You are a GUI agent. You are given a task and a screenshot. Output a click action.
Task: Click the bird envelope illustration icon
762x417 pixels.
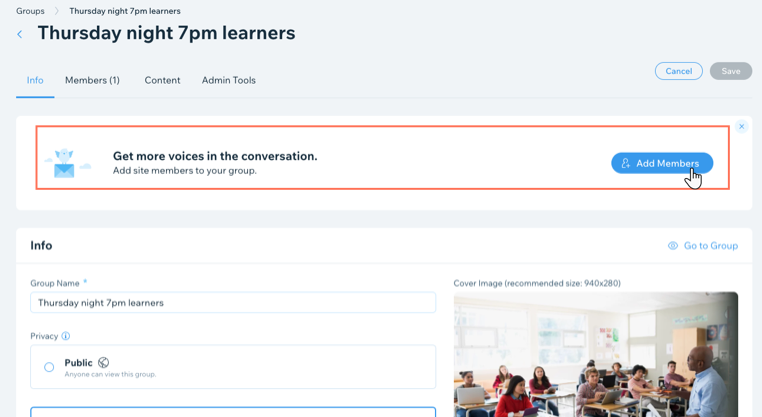(67, 163)
